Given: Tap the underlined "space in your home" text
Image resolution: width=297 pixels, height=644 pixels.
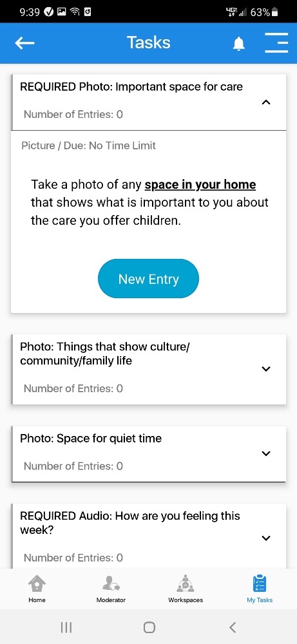Looking at the screenshot, I should pos(200,184).
